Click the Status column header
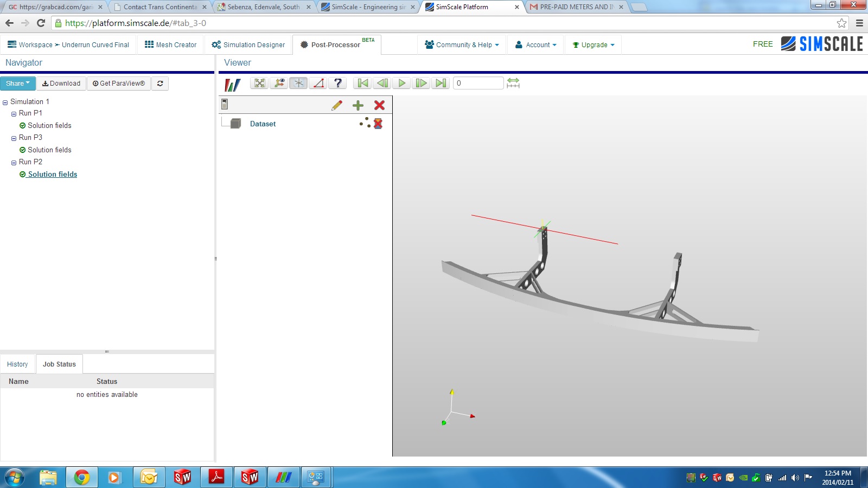 pos(107,382)
